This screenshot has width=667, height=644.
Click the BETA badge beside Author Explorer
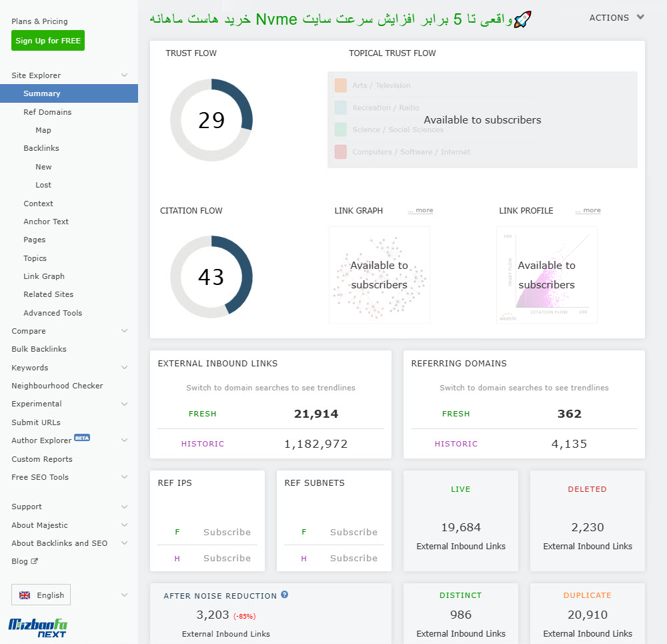tap(82, 438)
